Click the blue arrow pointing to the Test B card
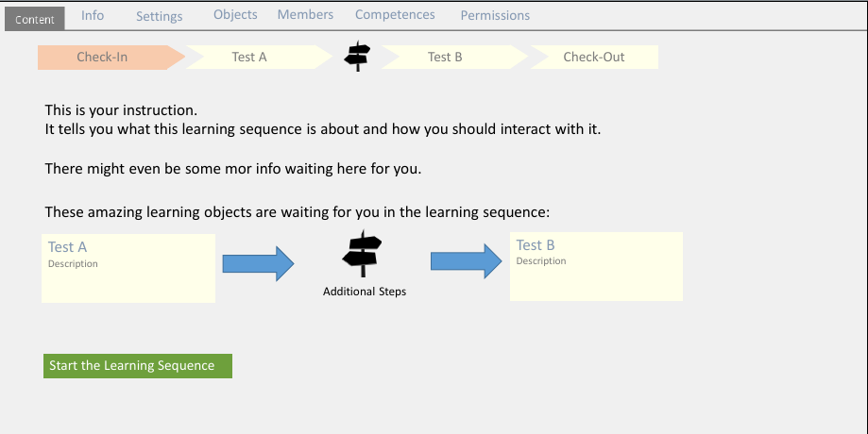This screenshot has width=868, height=434. click(x=467, y=260)
